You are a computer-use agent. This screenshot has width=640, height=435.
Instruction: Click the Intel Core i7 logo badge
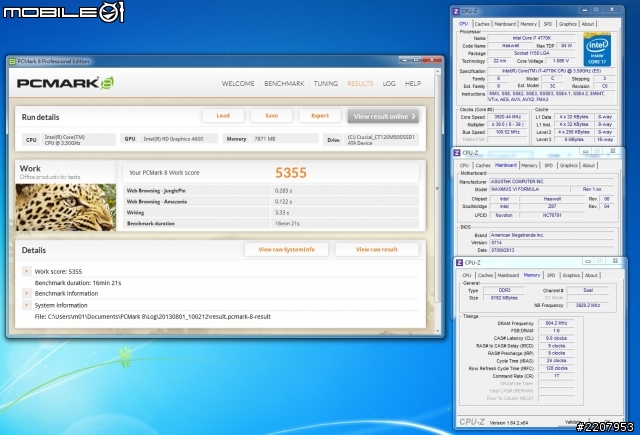pos(597,50)
